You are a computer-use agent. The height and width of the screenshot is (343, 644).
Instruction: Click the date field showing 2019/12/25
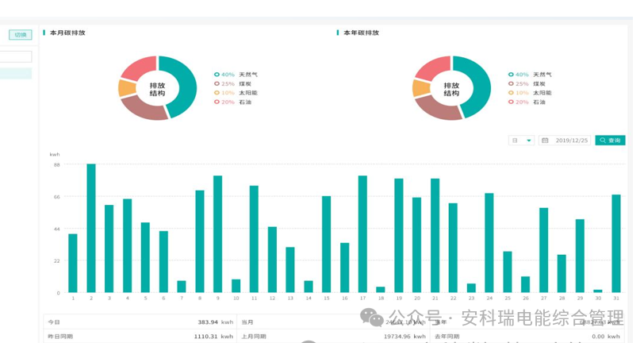click(x=565, y=141)
